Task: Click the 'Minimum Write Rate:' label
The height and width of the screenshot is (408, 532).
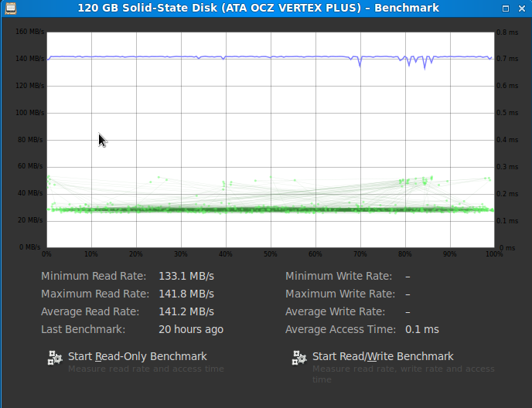Action: 339,276
